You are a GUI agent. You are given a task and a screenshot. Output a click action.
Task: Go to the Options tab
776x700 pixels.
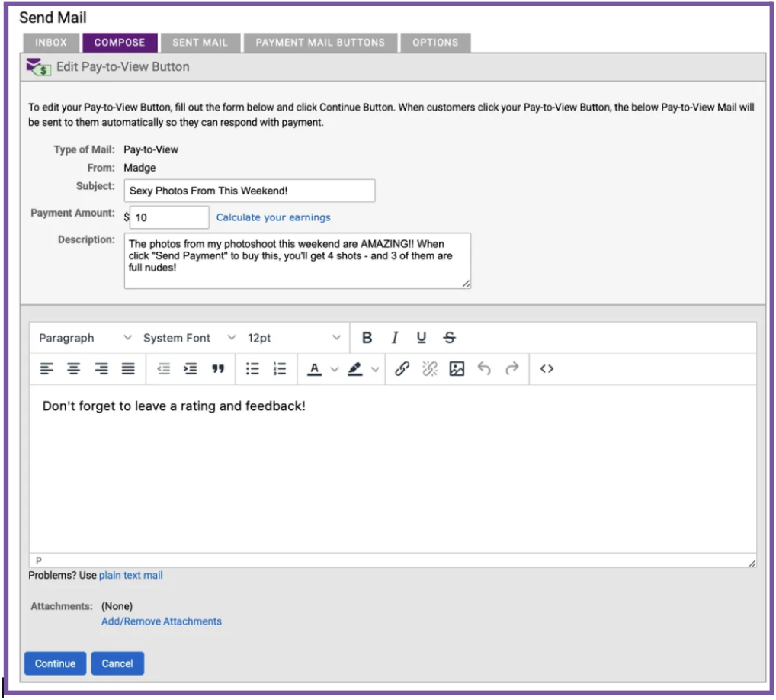(435, 43)
